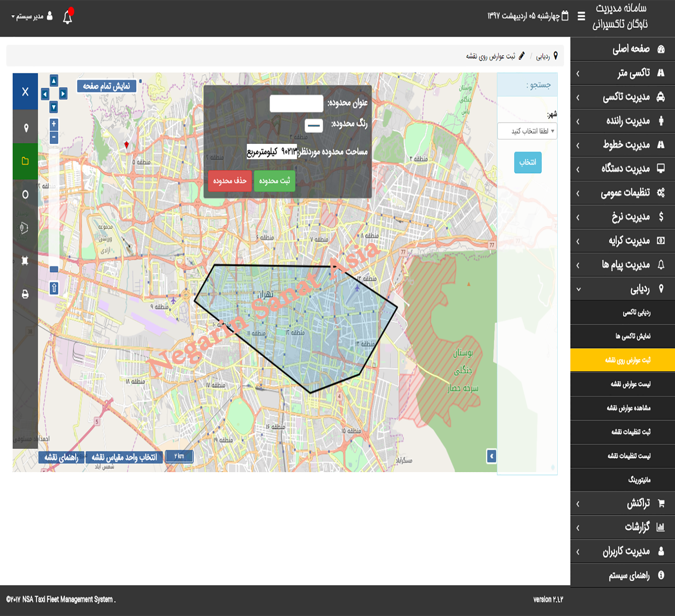This screenshot has width=675, height=616.
Task: Click the dollar icon for مدیریت نرخ
Action: click(x=661, y=217)
